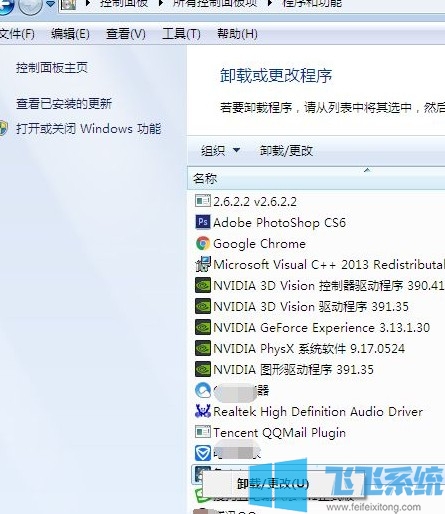Open the 查看(V) menu
Screen dimensions: 445x514
126,34
